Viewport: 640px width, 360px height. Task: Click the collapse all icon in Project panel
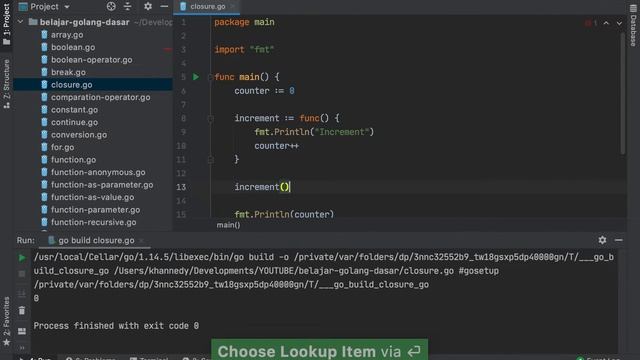click(128, 7)
